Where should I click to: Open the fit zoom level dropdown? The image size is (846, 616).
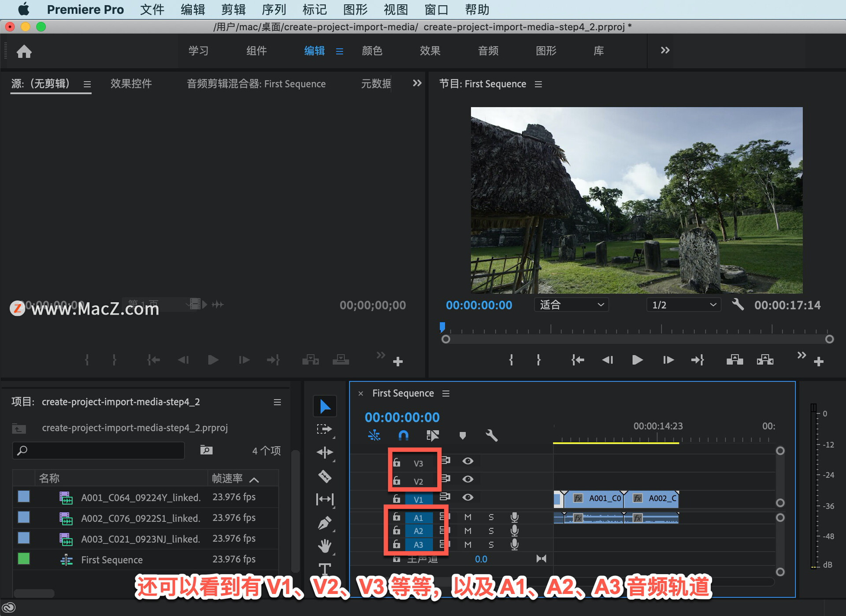pyautogui.click(x=571, y=305)
